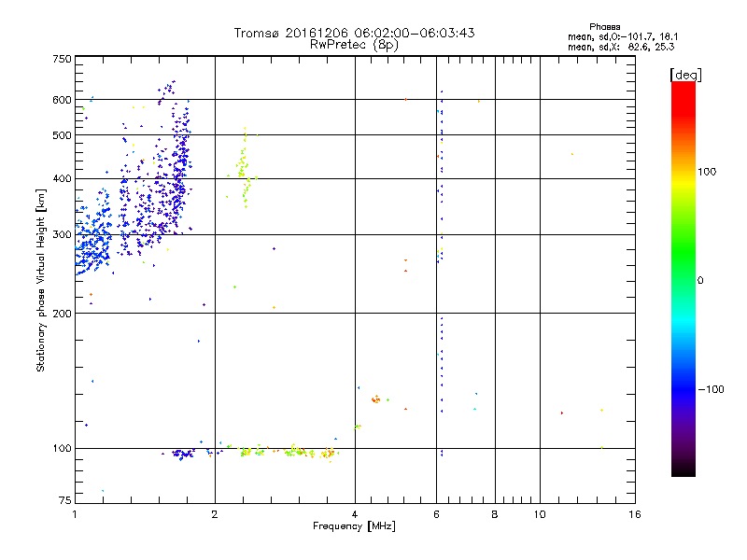Click the x-axis label "6"
This screenshot has width=747, height=560.
(437, 515)
